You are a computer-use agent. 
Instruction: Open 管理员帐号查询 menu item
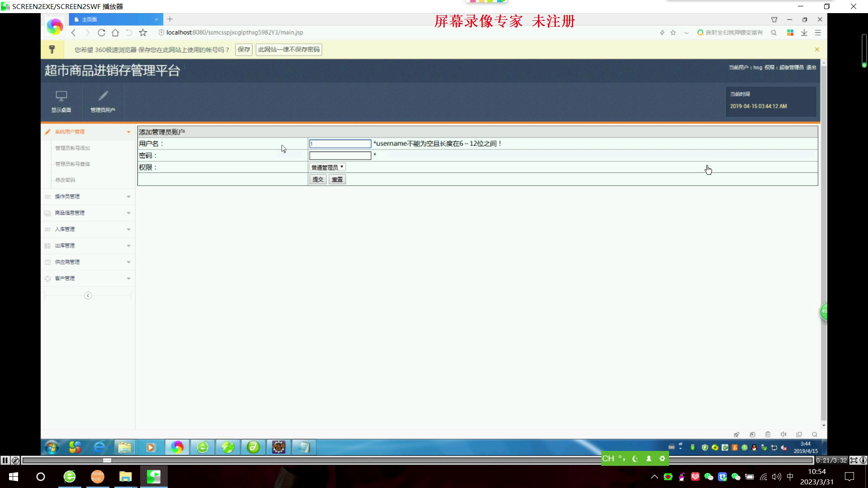pyautogui.click(x=72, y=164)
